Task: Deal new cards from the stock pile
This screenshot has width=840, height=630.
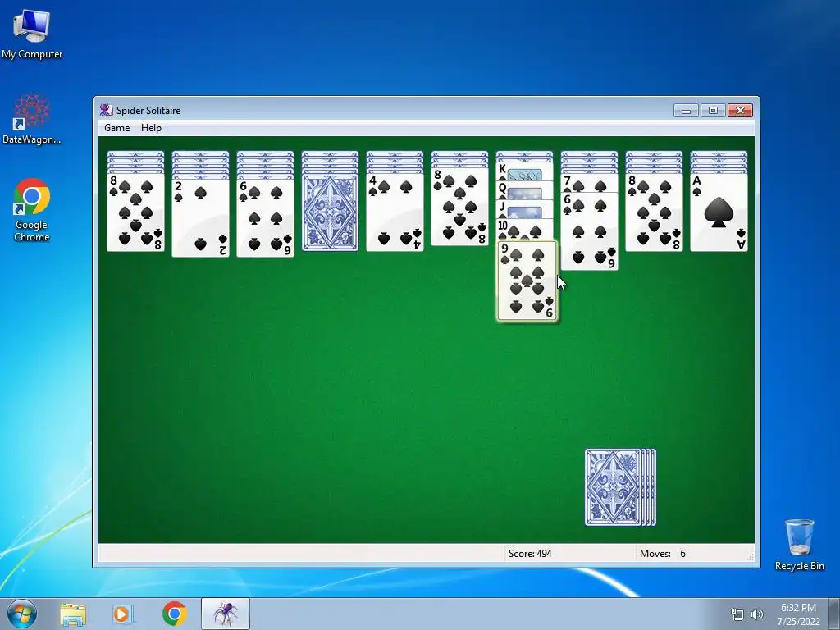Action: pos(620,487)
